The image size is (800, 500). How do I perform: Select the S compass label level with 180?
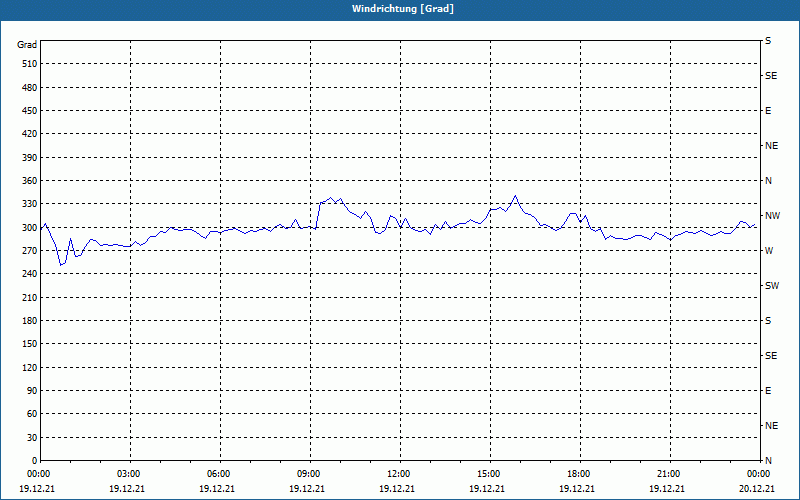768,321
